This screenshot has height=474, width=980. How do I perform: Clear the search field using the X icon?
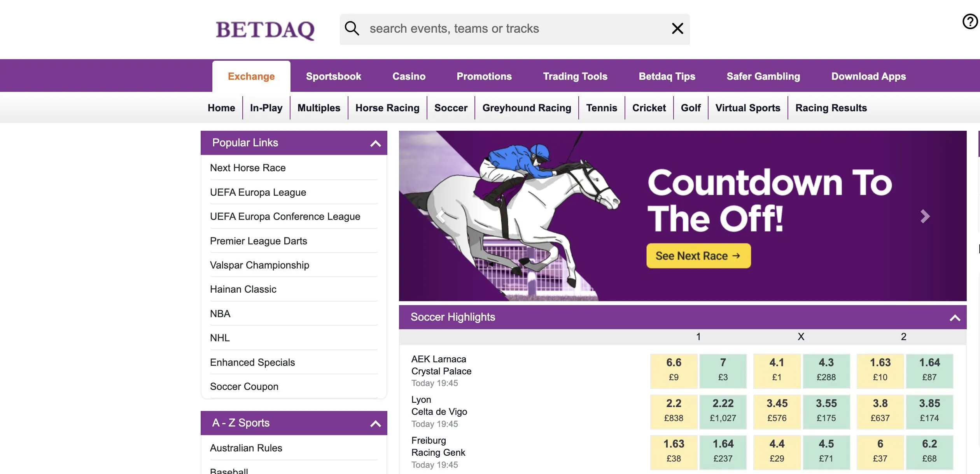coord(677,28)
